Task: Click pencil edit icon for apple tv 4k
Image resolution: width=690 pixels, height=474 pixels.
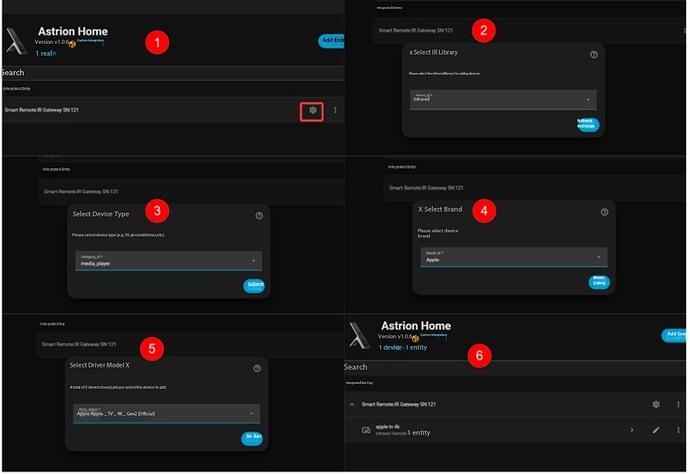Action: (x=656, y=430)
